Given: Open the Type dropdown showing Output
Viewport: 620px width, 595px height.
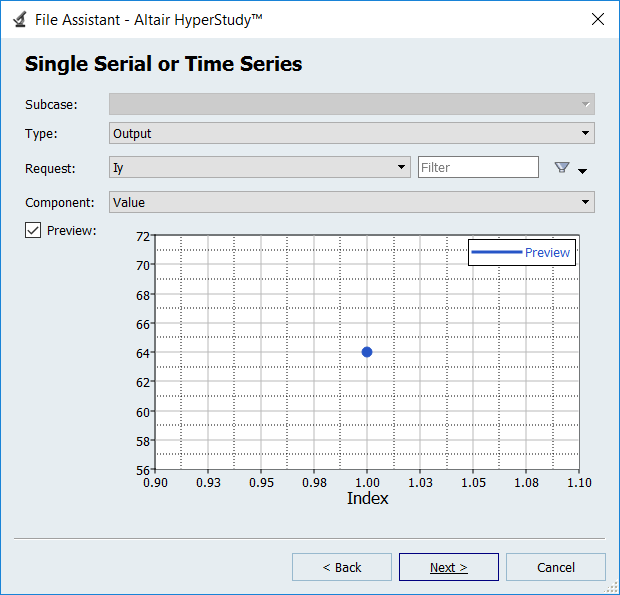Looking at the screenshot, I should 351,133.
